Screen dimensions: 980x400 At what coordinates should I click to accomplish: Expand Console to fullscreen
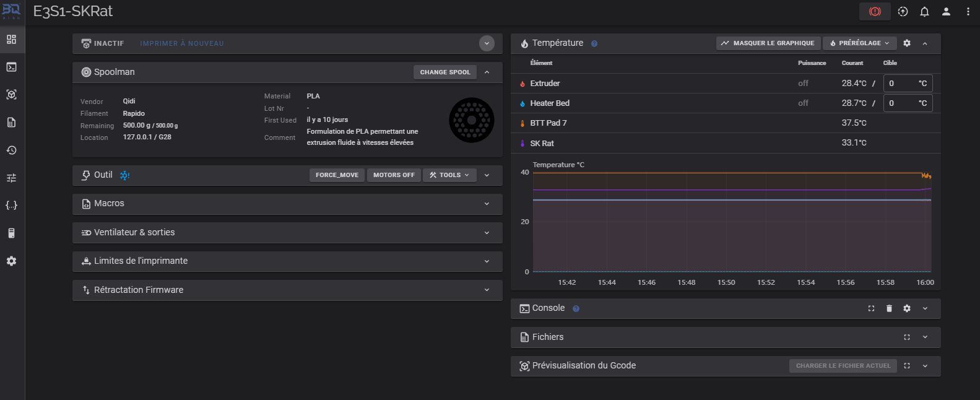click(x=871, y=308)
